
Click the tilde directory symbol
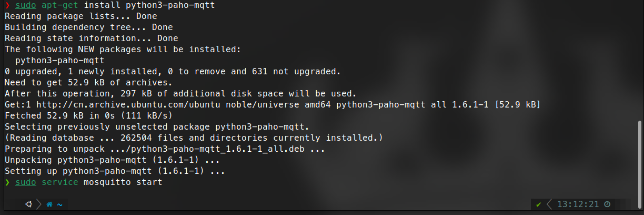(x=60, y=204)
